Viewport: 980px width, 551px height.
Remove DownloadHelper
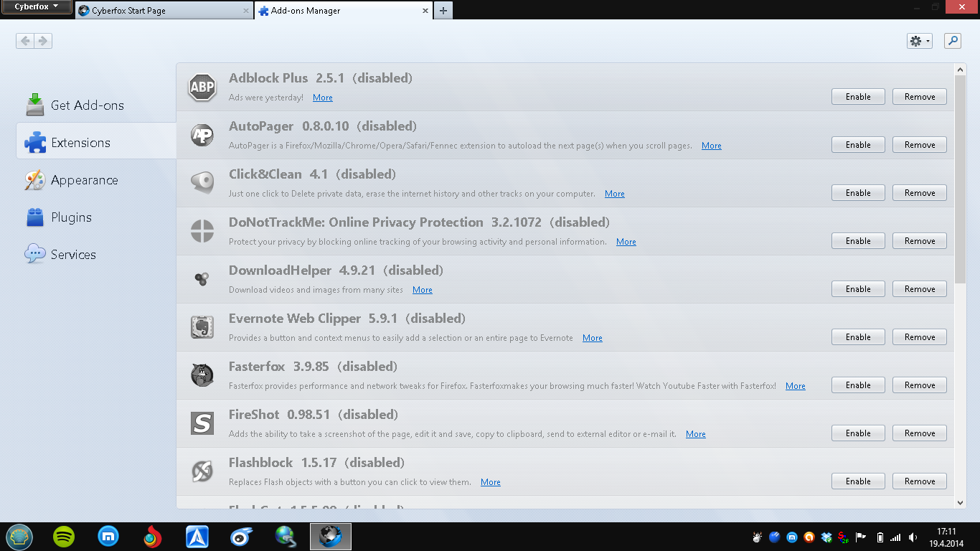click(x=920, y=289)
